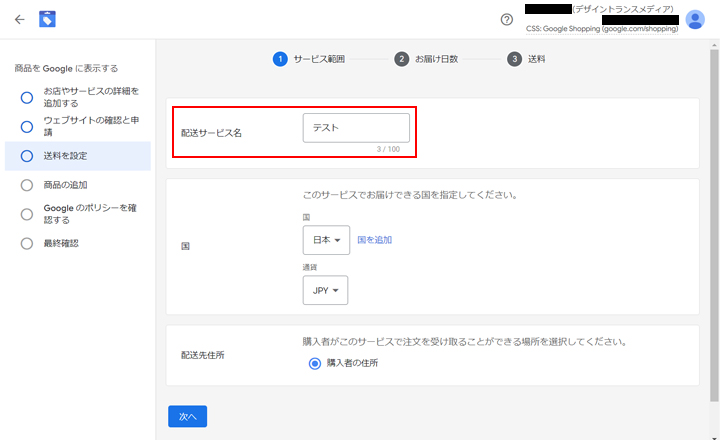Click status circle beside 商品の追加
This screenshot has width=720, height=440.
(27, 185)
